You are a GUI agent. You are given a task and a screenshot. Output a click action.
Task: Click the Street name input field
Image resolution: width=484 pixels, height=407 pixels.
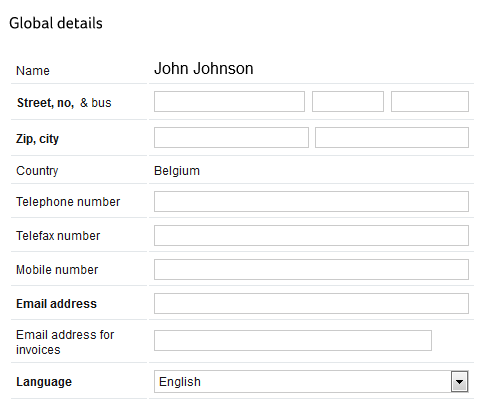[x=229, y=102]
